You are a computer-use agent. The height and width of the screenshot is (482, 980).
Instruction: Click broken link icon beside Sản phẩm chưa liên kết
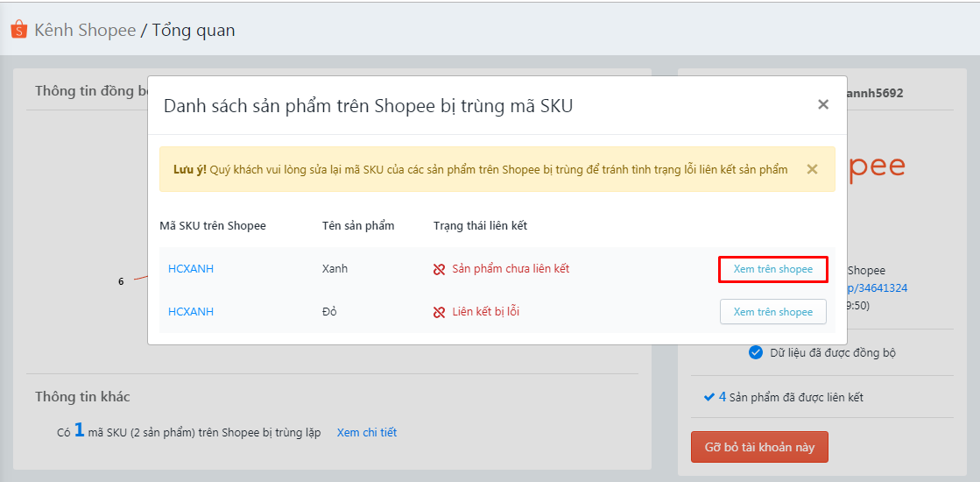coord(440,269)
